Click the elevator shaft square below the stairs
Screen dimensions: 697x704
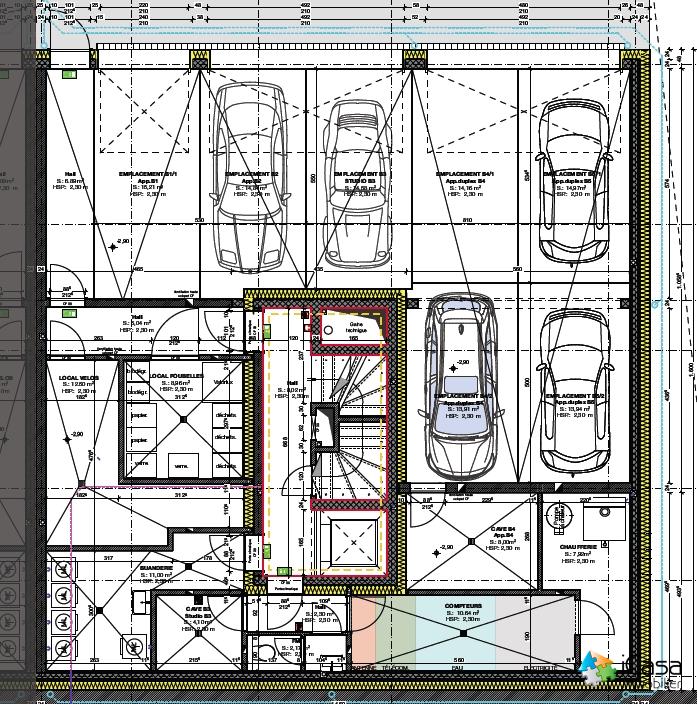(352, 544)
